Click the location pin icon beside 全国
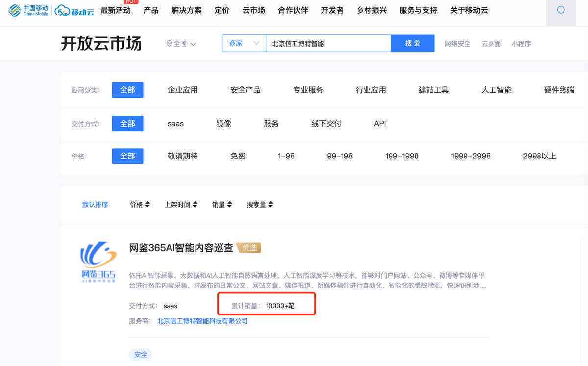The height and width of the screenshot is (366, 588). click(x=170, y=44)
